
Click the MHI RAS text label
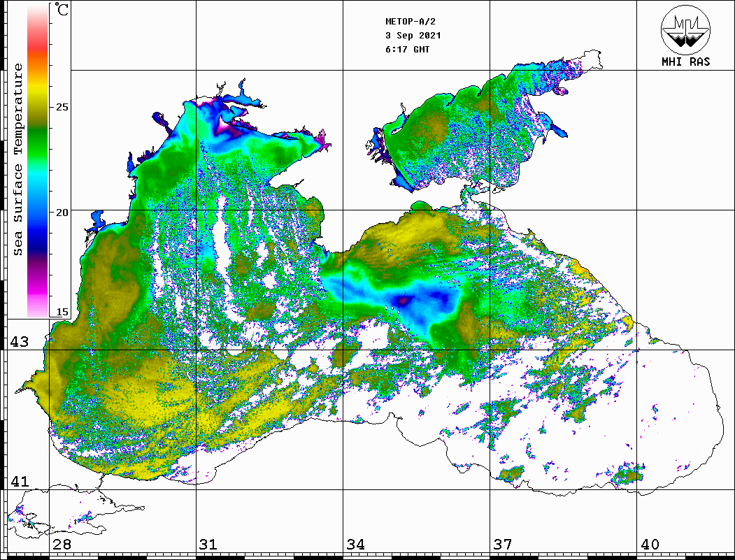(x=686, y=62)
